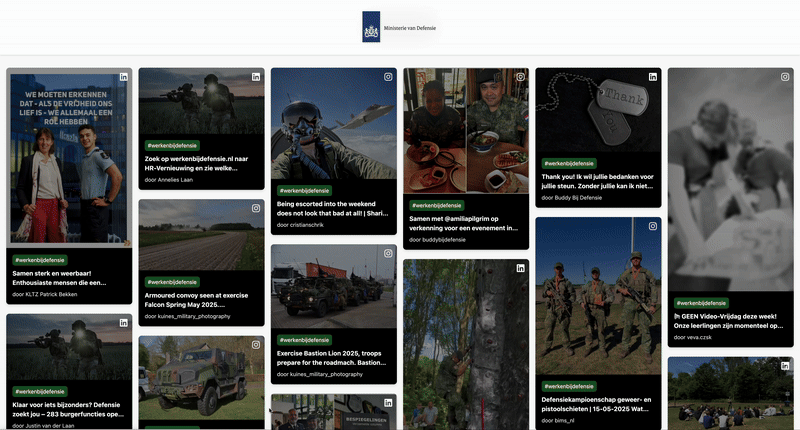
Task: Click the Ministerie van Defensie logo
Action: pos(400,27)
